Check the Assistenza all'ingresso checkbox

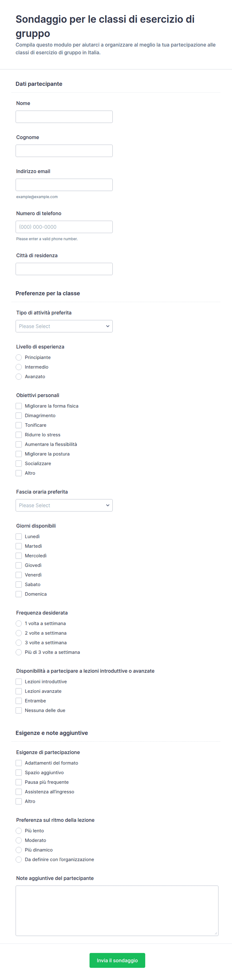click(19, 791)
